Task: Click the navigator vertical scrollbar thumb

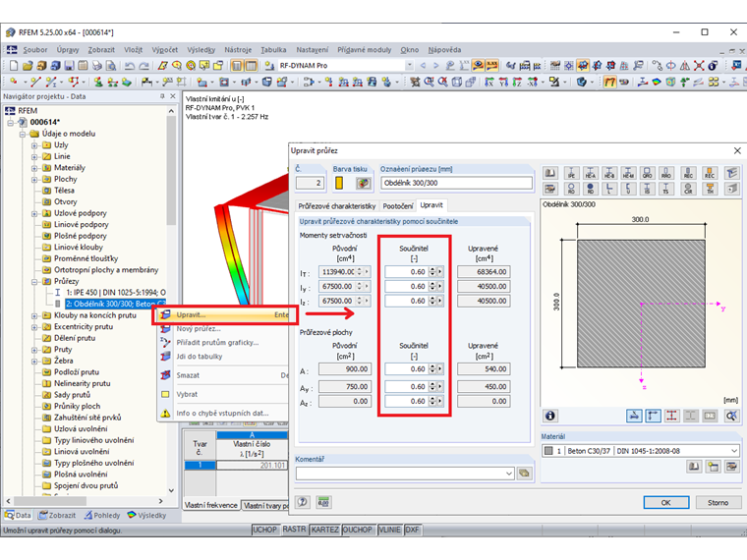Action: [171, 171]
